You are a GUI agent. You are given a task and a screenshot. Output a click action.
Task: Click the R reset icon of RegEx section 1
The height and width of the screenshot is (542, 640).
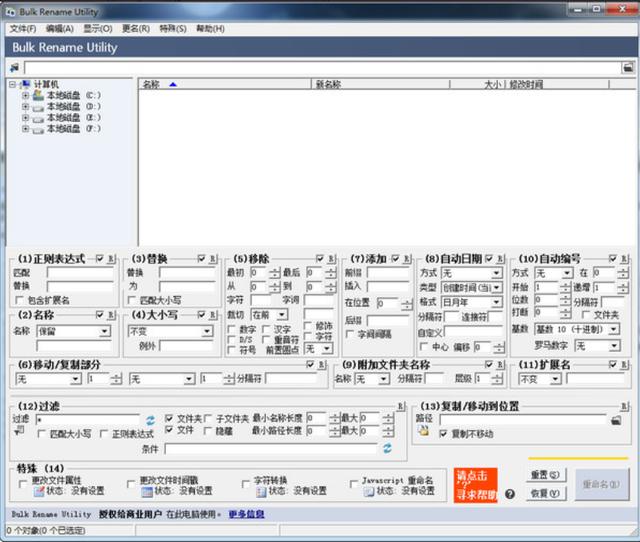click(x=111, y=259)
